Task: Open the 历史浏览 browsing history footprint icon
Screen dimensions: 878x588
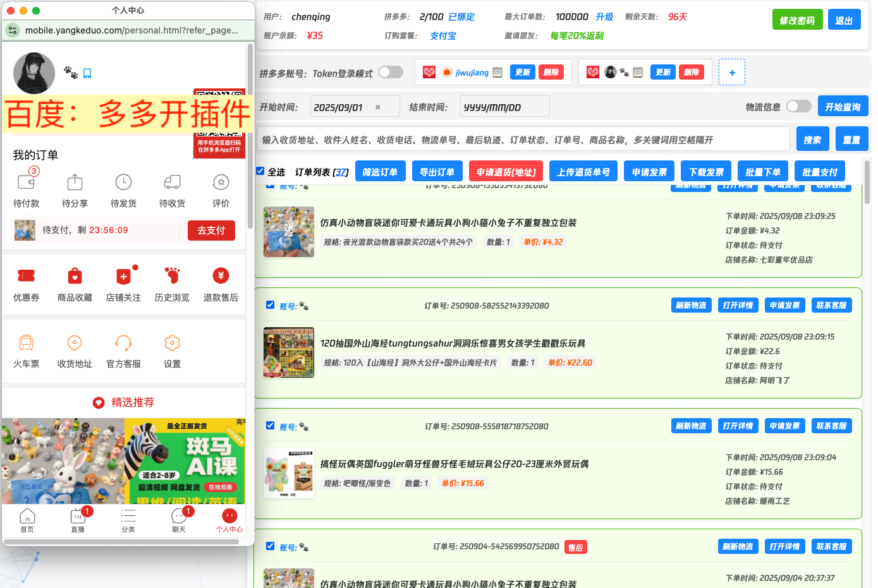Action: (x=172, y=276)
